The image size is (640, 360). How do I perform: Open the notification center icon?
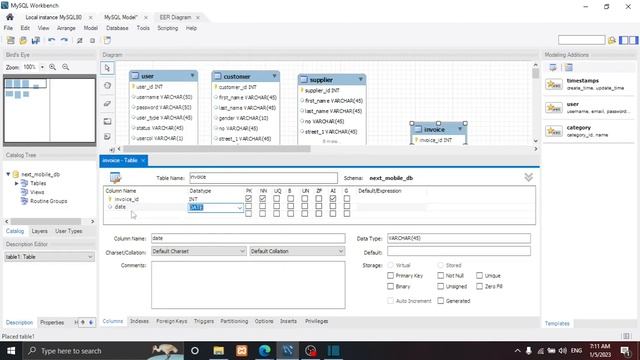click(x=625, y=351)
